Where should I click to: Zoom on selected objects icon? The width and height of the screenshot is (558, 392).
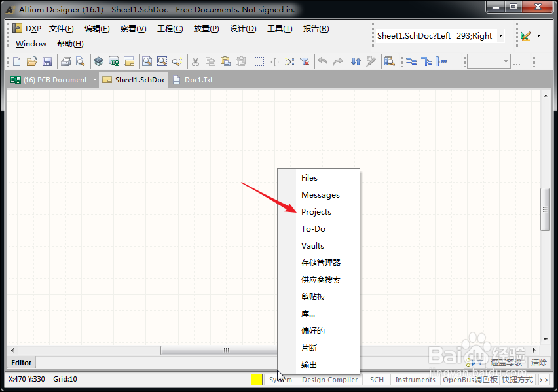coord(177,62)
